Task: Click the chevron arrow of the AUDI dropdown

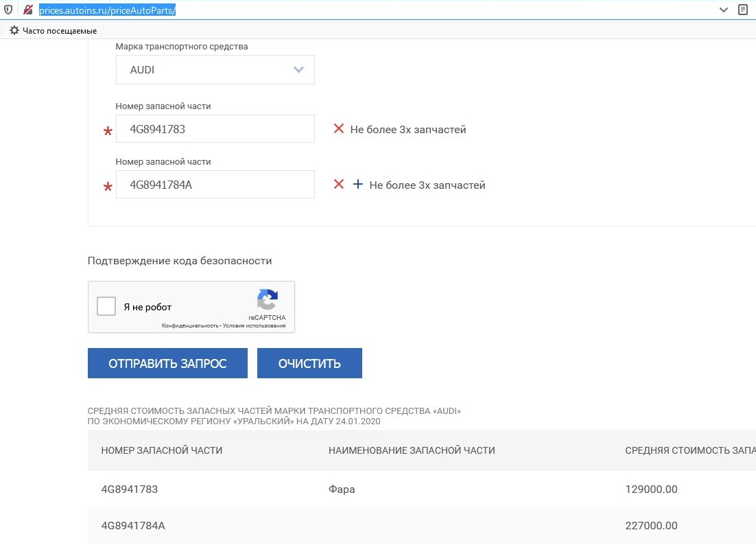Action: pyautogui.click(x=299, y=69)
